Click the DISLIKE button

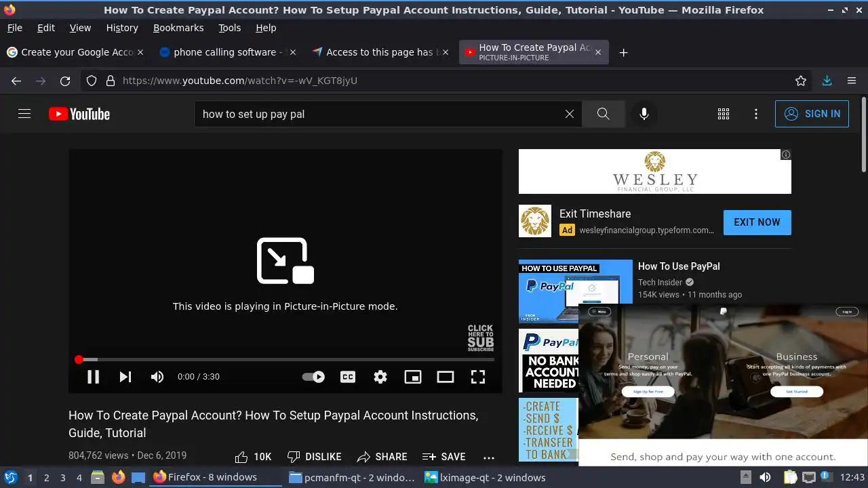click(314, 457)
